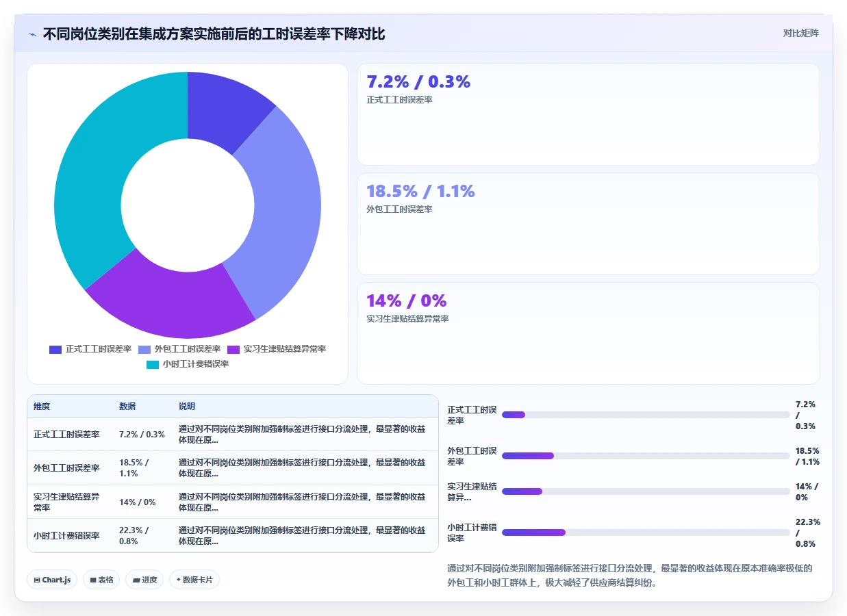This screenshot has width=847, height=616.
Task: Open the 14% / 0% data card
Action: click(x=588, y=333)
